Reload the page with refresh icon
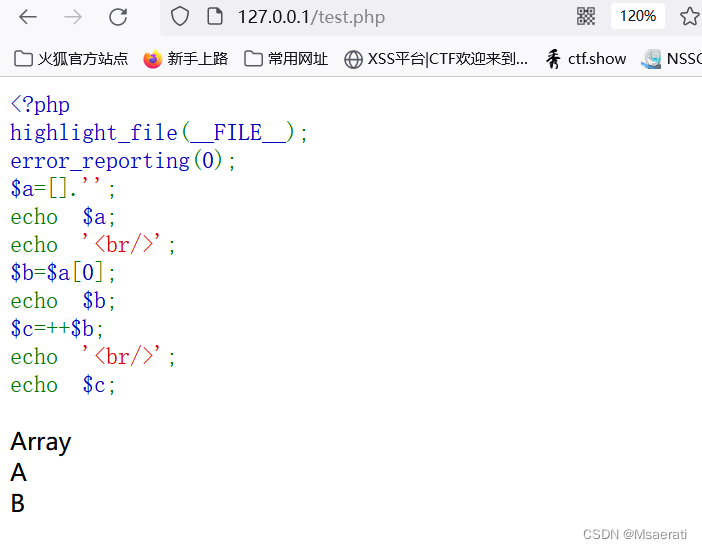 pyautogui.click(x=118, y=17)
